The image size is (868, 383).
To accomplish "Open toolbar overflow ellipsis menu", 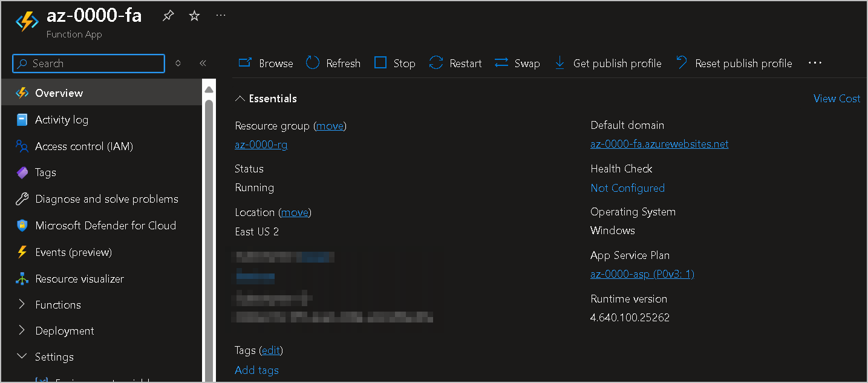I will coord(815,63).
